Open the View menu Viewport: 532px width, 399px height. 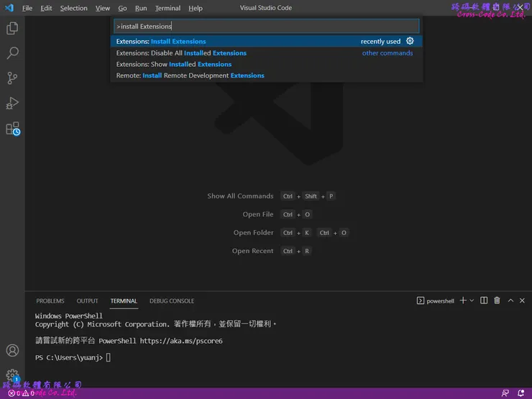point(103,8)
